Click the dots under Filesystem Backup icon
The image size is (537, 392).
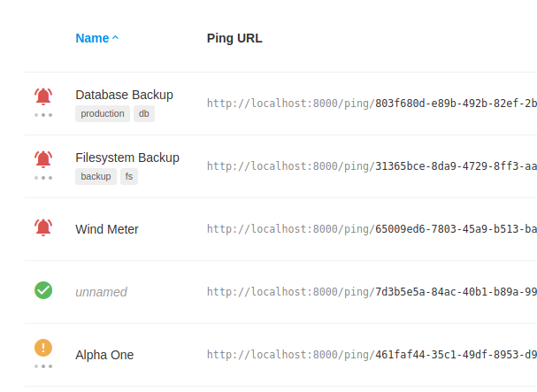(x=43, y=178)
